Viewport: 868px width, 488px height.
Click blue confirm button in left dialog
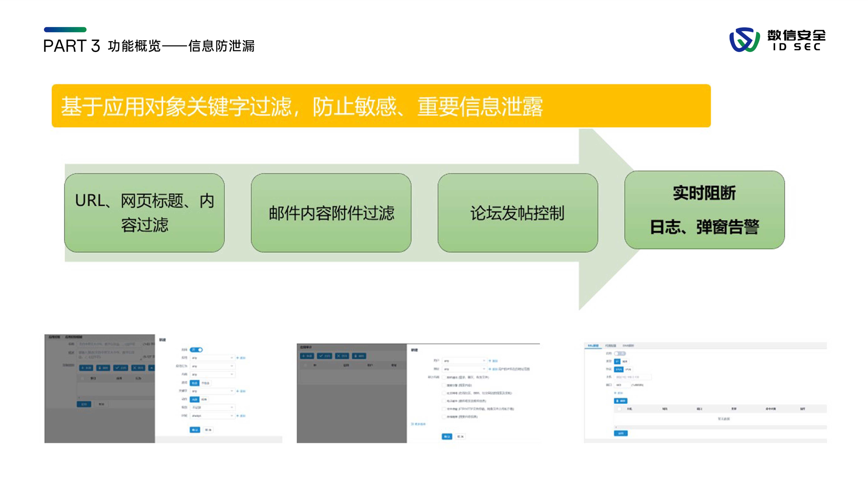195,430
